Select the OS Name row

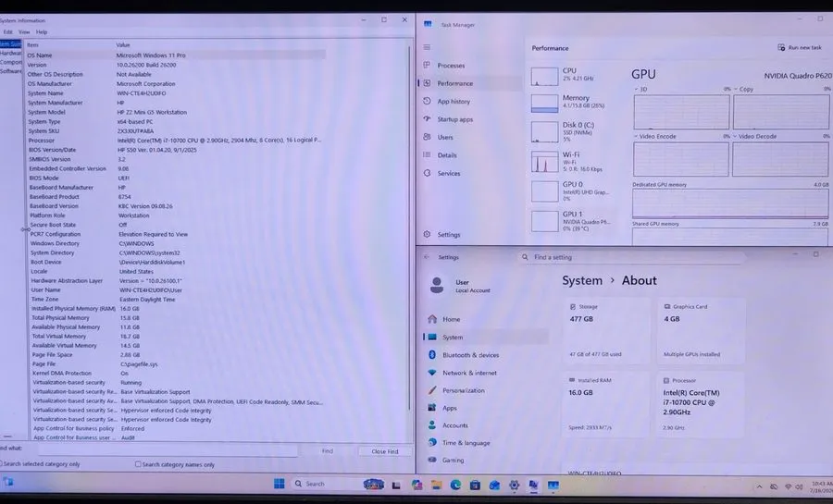coord(176,55)
